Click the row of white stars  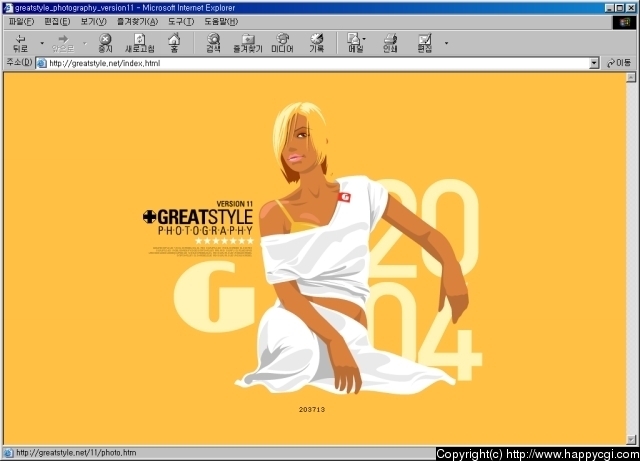224,241
